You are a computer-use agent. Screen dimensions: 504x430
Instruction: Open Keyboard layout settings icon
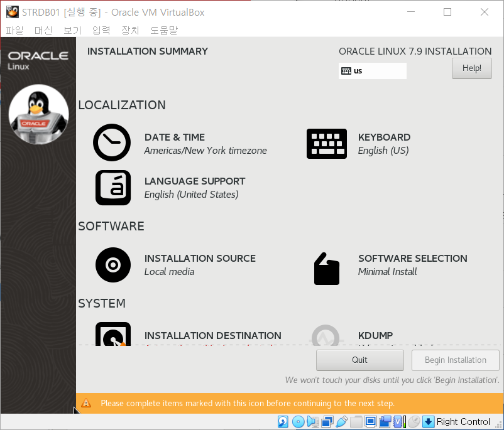click(327, 144)
